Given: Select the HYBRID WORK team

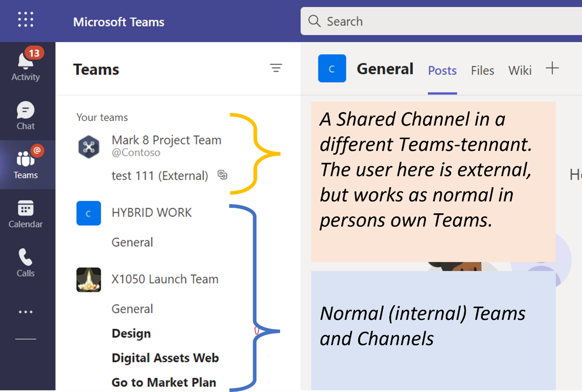Looking at the screenshot, I should (x=152, y=213).
